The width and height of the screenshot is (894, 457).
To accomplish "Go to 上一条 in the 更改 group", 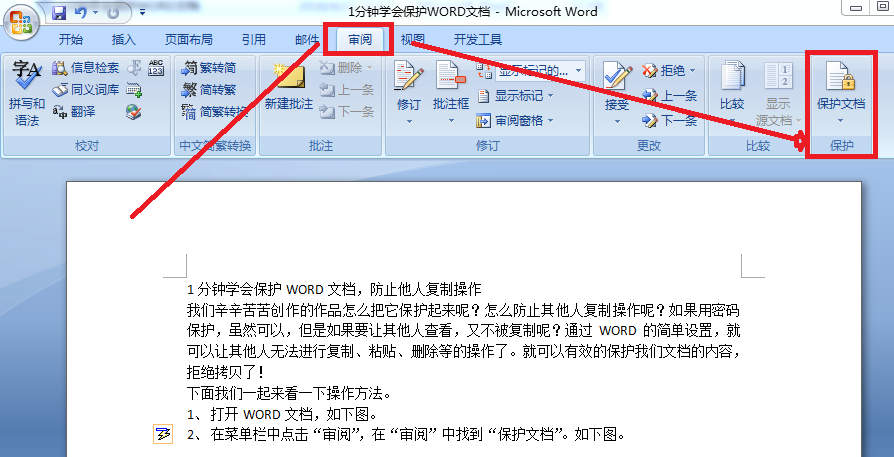I will click(669, 96).
